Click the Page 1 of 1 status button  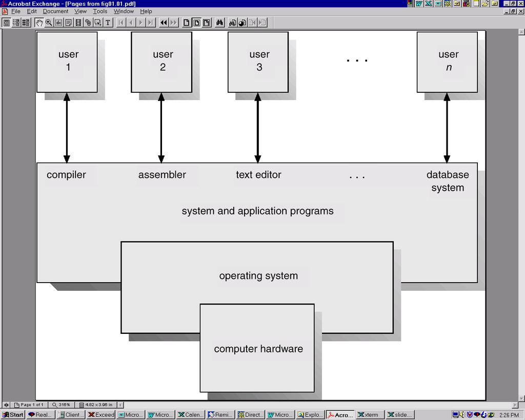point(29,405)
